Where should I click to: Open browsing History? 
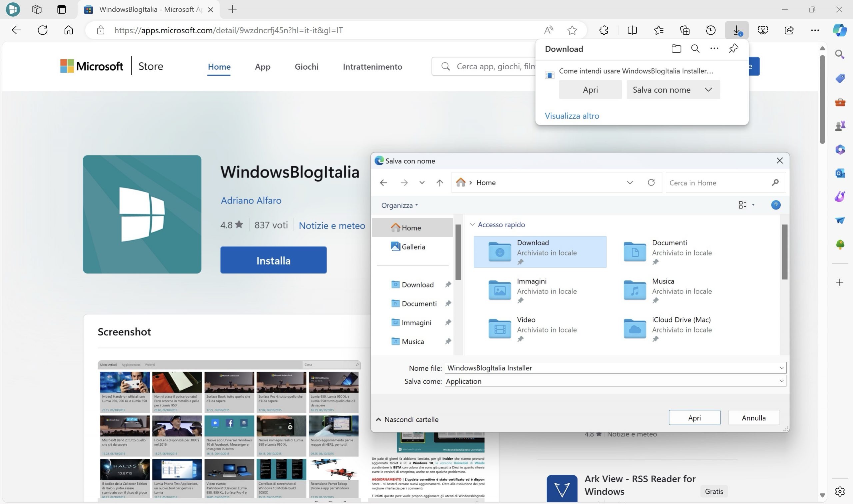pyautogui.click(x=711, y=30)
